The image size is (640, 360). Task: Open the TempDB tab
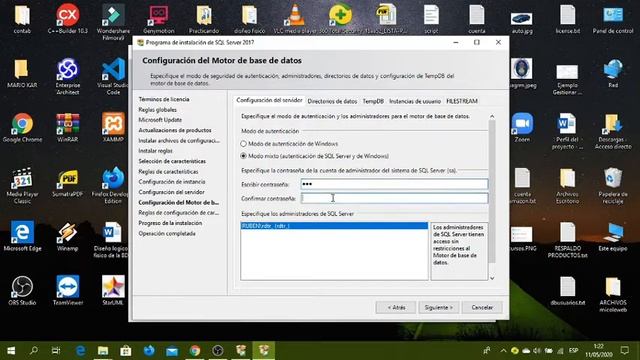(373, 101)
